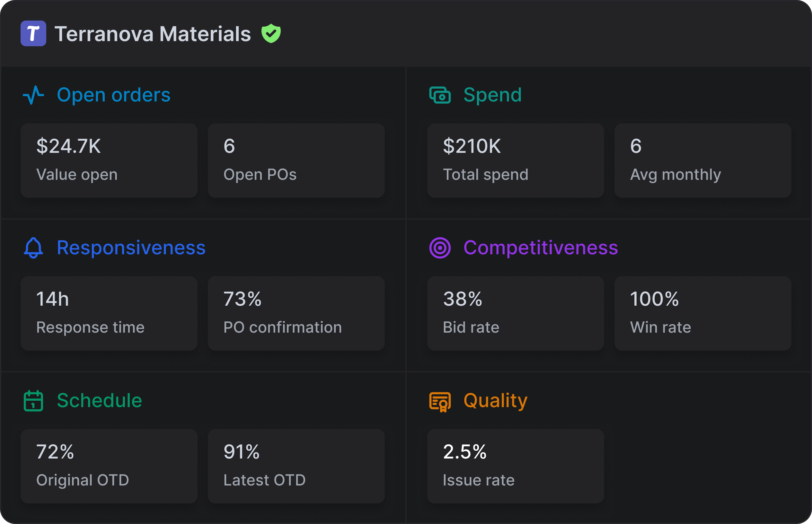
Task: Select the Avg monthly metric card
Action: (x=702, y=161)
